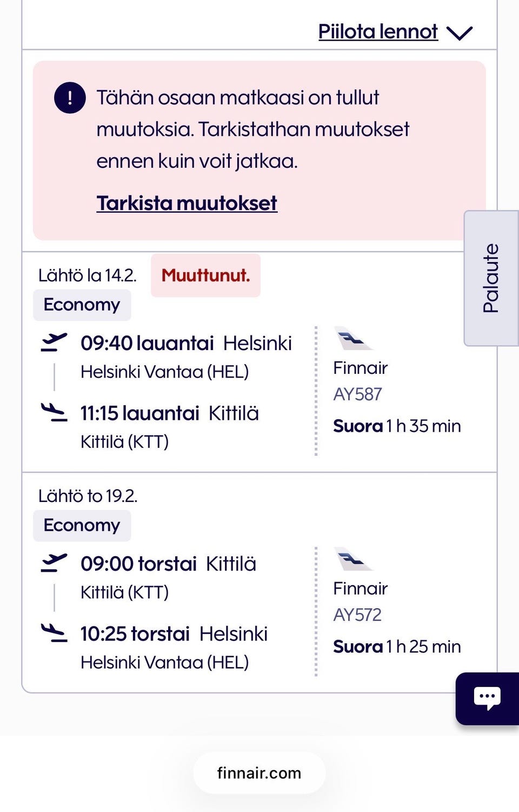Click the Economy badge for 14.2. flight
This screenshot has width=519, height=812.
tap(82, 305)
